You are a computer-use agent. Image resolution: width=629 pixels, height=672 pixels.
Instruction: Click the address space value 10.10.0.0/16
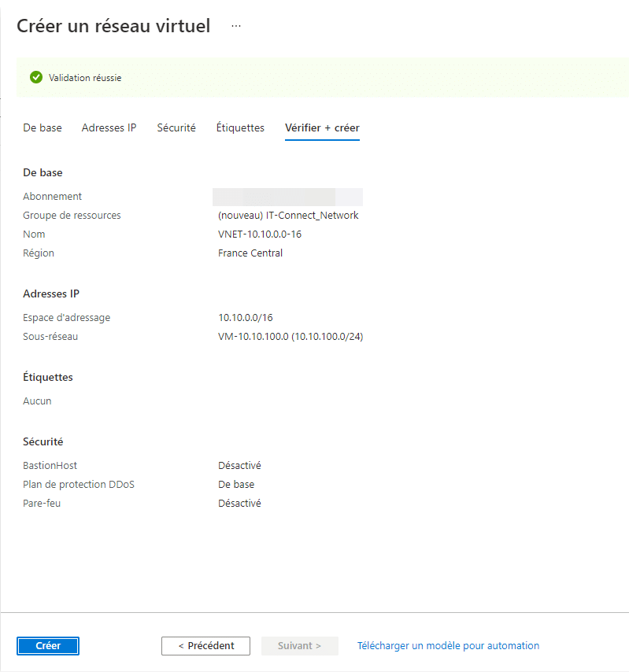click(246, 318)
